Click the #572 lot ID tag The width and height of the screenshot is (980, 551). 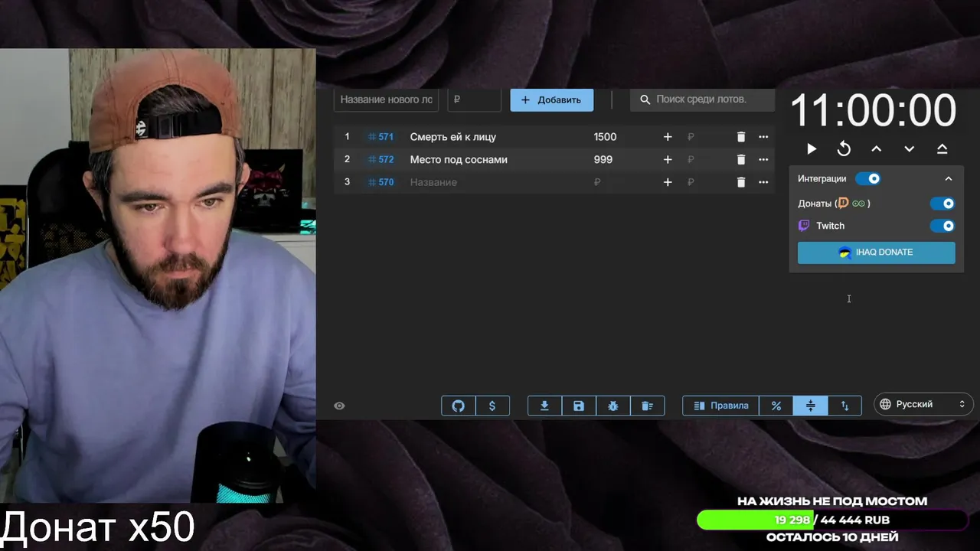click(x=381, y=160)
